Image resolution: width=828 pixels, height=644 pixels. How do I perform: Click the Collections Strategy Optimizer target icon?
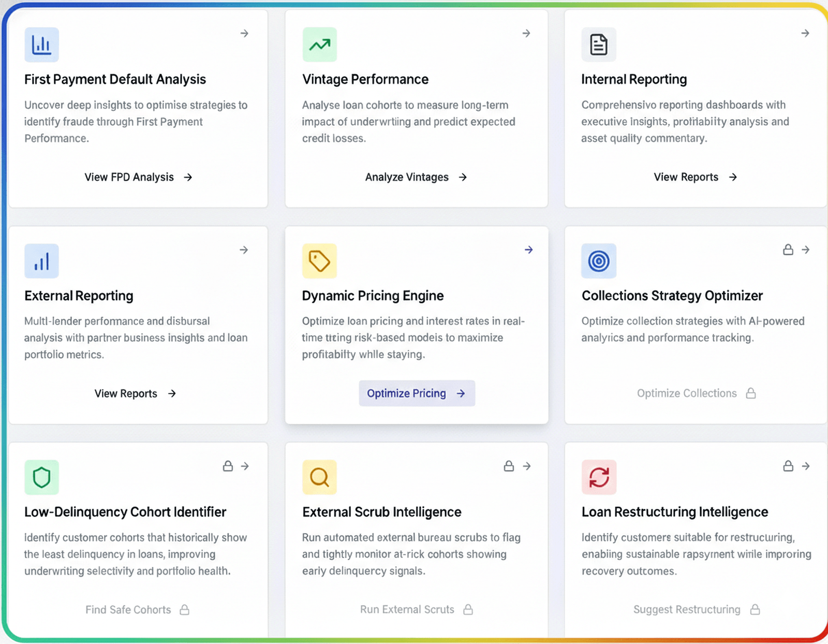[x=599, y=261]
